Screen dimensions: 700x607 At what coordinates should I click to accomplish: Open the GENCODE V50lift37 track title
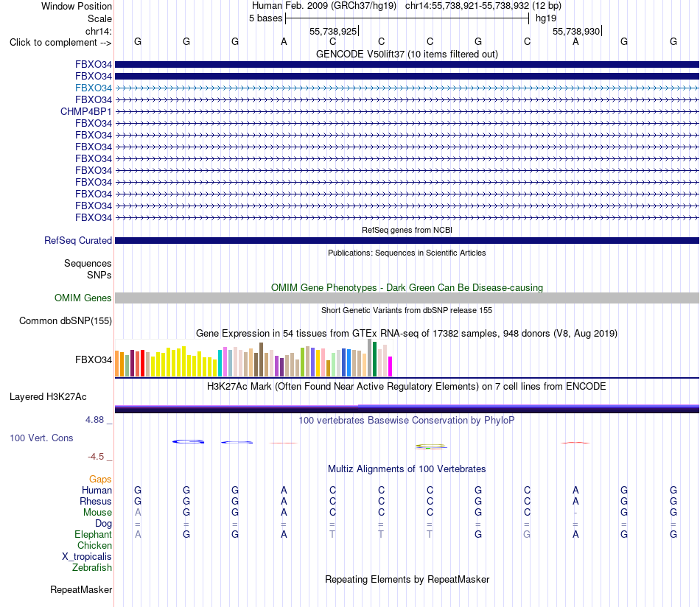coord(407,54)
